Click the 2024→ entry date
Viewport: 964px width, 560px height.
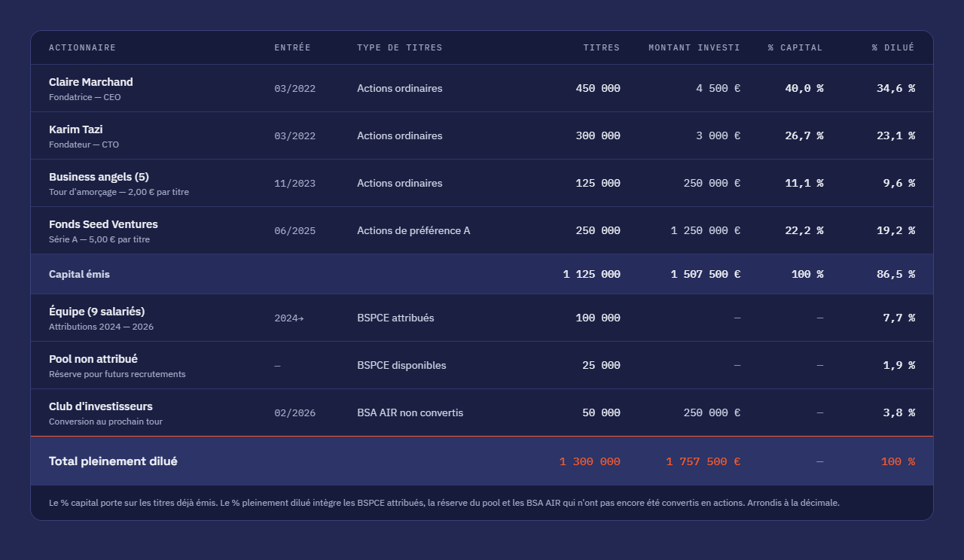(289, 318)
